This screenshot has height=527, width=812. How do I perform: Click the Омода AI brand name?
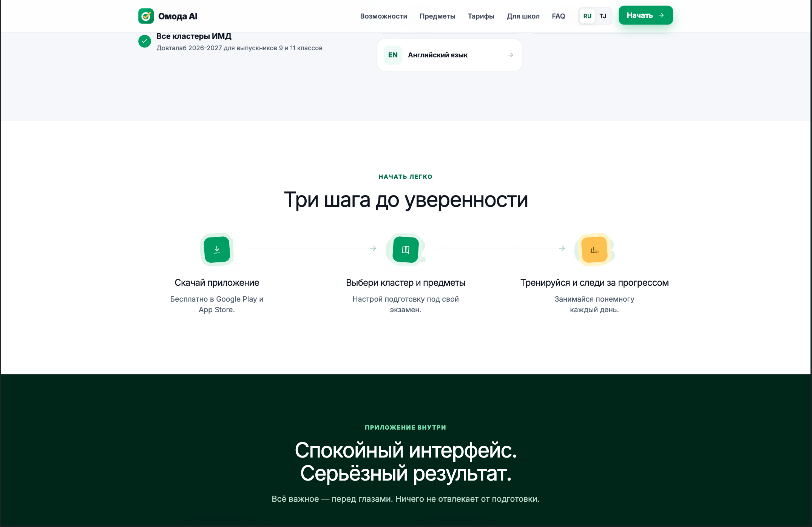[178, 16]
